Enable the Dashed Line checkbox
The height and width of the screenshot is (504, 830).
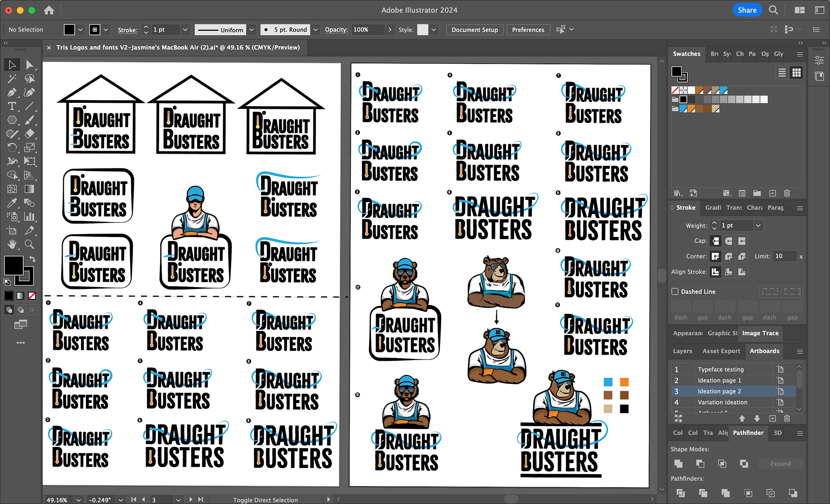click(675, 292)
